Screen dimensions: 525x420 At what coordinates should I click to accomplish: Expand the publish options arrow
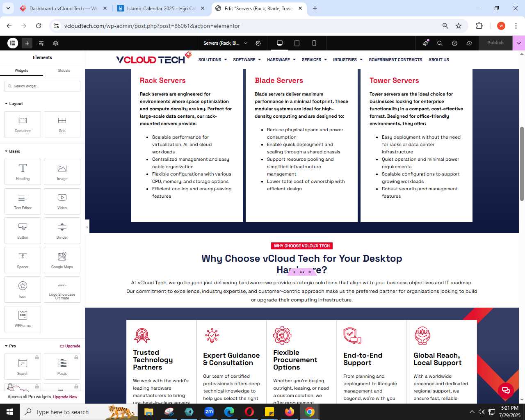pyautogui.click(x=519, y=43)
